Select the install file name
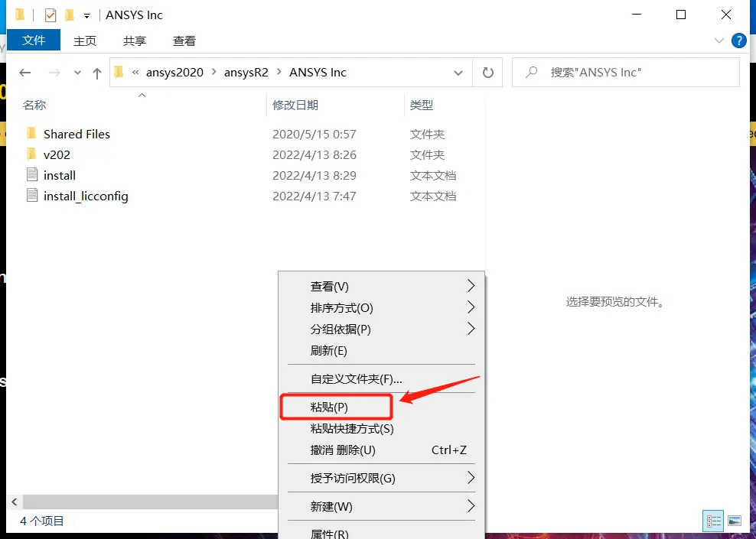This screenshot has width=756, height=539. pos(60,175)
